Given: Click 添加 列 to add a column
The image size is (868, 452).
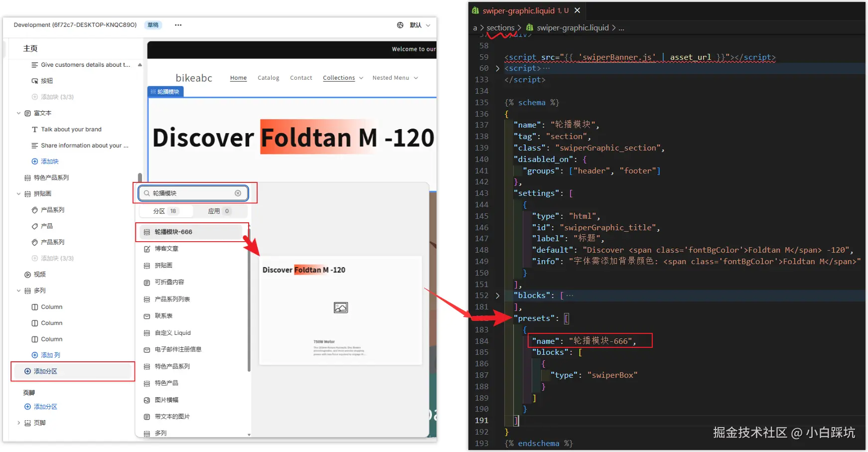Looking at the screenshot, I should pos(46,355).
